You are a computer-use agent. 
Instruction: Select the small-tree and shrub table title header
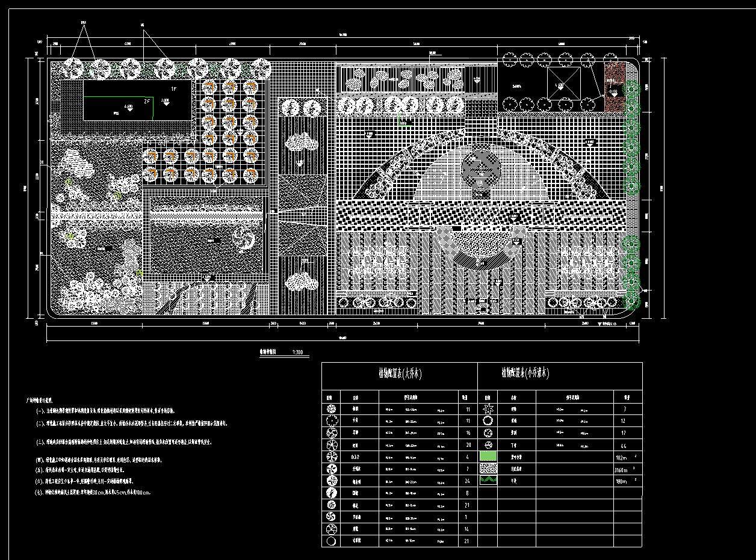(525, 374)
